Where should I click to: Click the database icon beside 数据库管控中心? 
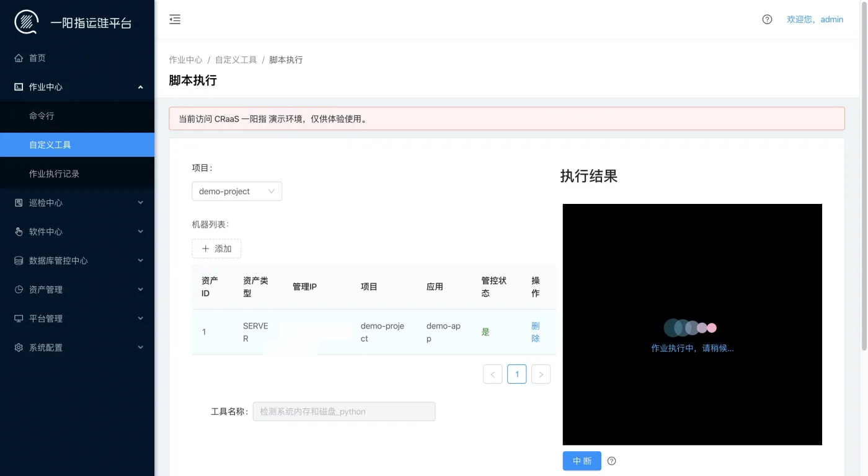coord(19,261)
